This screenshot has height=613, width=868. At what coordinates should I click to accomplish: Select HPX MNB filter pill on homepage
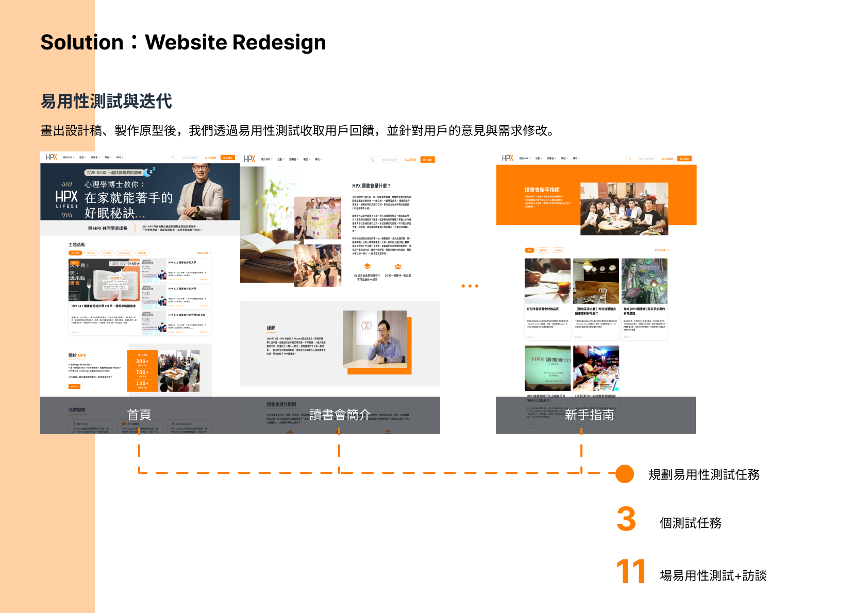(x=107, y=253)
